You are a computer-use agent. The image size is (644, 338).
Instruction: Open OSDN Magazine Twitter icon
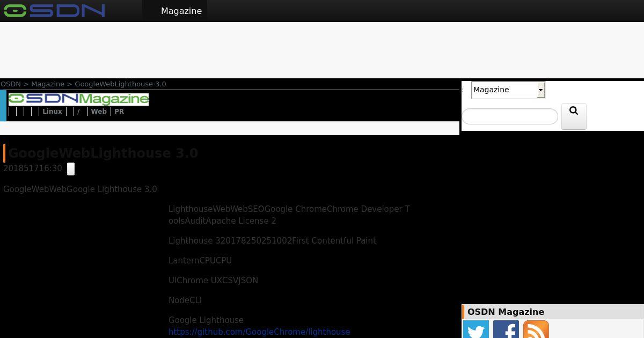(x=476, y=329)
